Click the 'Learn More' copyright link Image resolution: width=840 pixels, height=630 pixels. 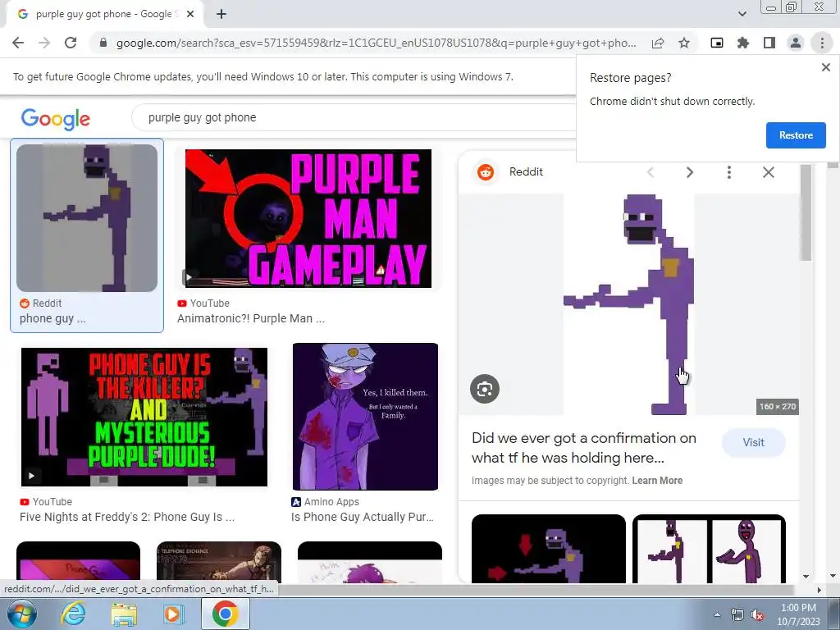click(657, 481)
